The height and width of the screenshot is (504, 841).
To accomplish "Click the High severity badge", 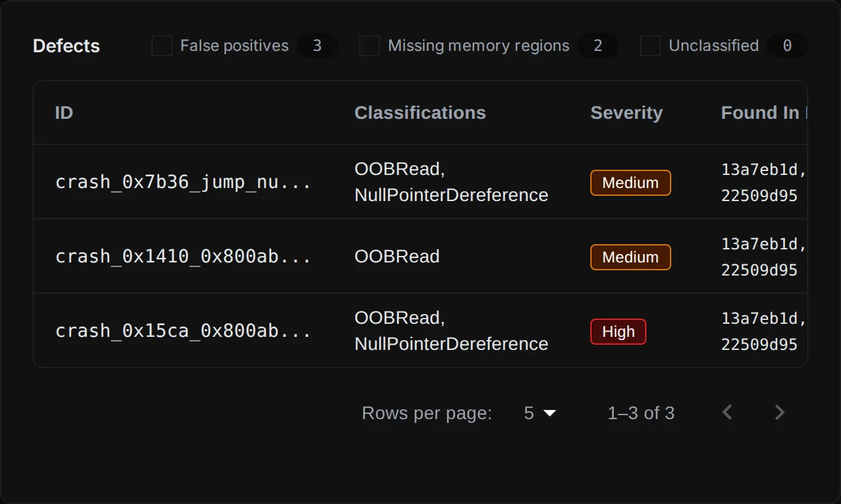I will click(618, 332).
